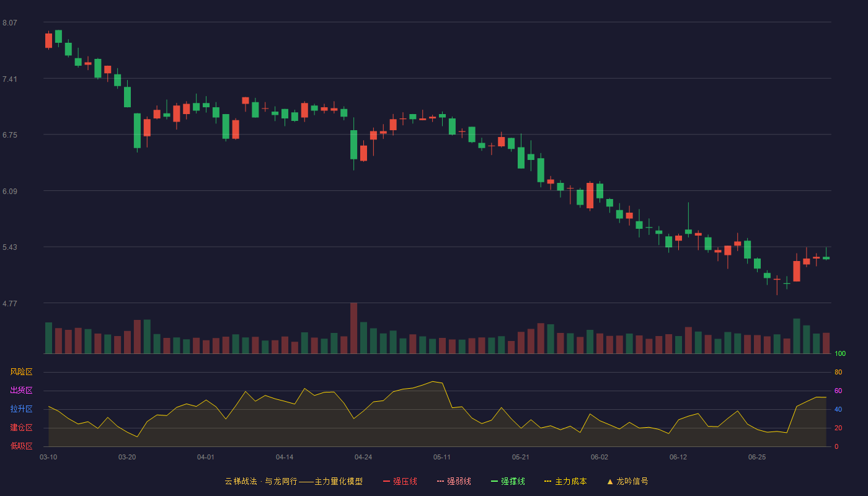Click the 建仓区 zone label
868x496 pixels.
[21, 428]
